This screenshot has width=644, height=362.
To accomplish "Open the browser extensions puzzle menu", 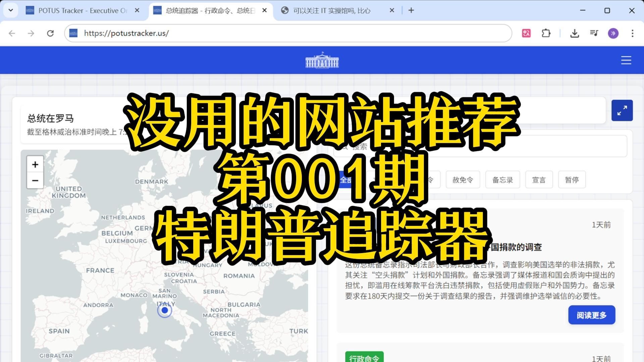I will [x=546, y=33].
